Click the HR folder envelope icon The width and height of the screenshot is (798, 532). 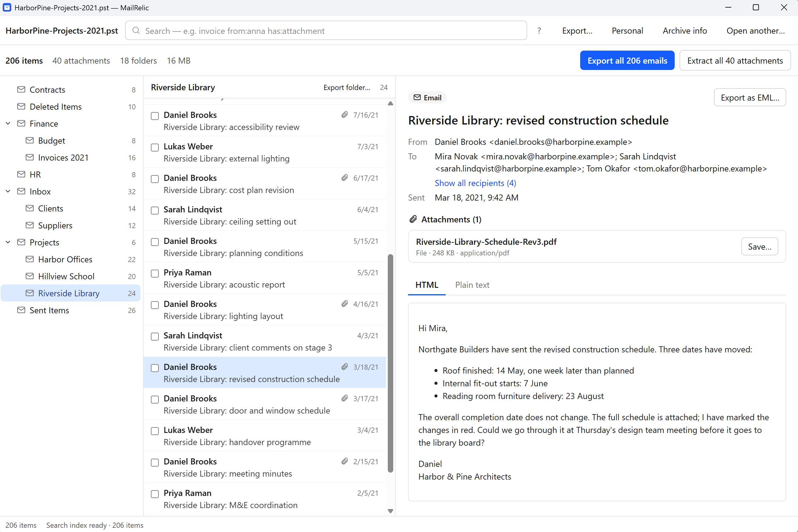pyautogui.click(x=21, y=174)
